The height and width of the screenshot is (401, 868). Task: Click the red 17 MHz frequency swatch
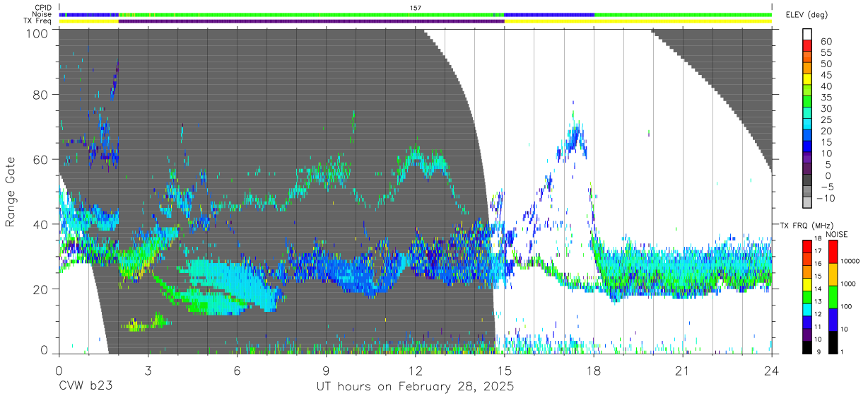coord(807,247)
